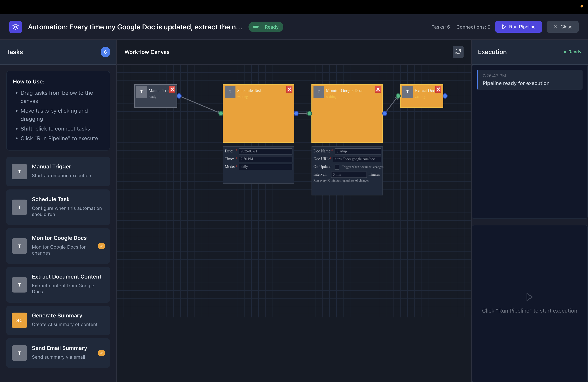Remove the Monitor Google Docs node with red X

click(378, 89)
